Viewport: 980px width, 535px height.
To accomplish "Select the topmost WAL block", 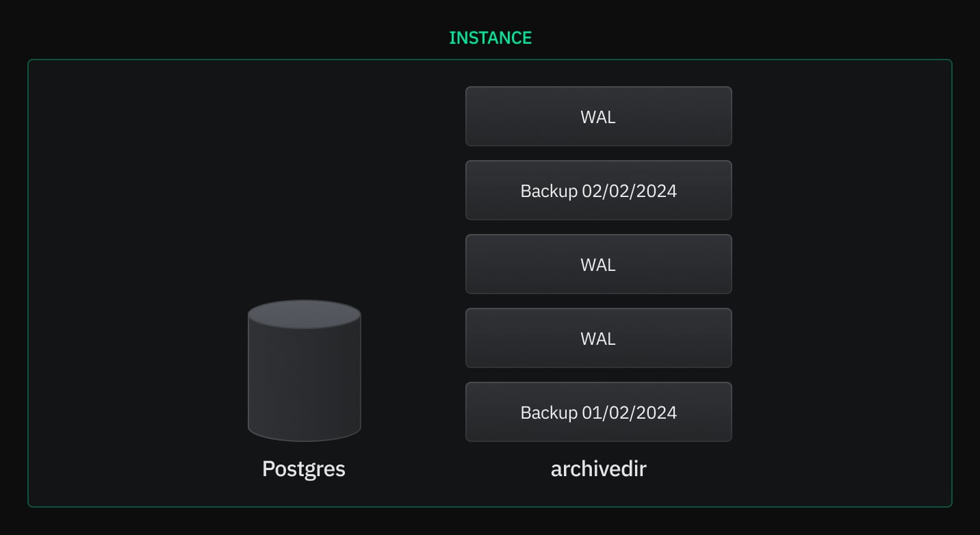I will pyautogui.click(x=598, y=116).
